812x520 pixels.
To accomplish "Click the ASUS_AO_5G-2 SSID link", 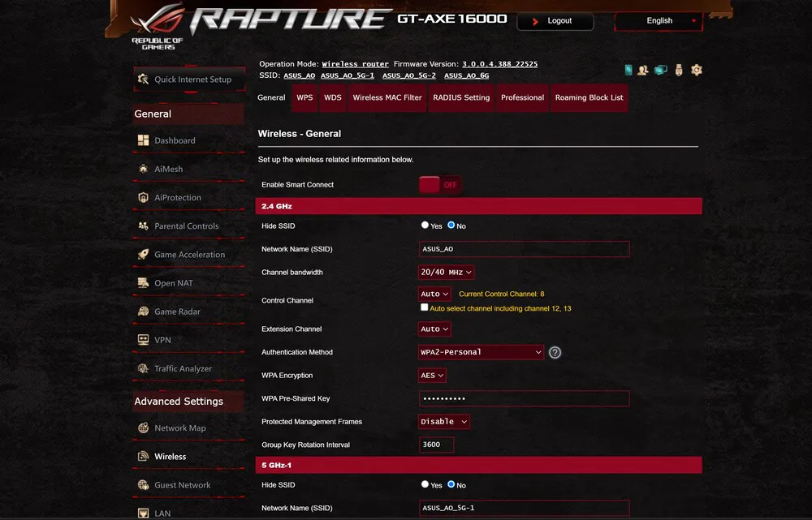I will [x=409, y=75].
